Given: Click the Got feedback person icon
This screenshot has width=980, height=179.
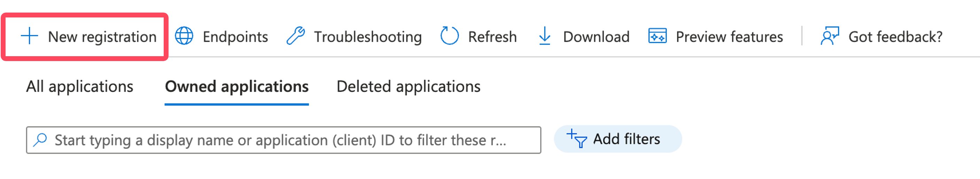Looking at the screenshot, I should click(830, 36).
